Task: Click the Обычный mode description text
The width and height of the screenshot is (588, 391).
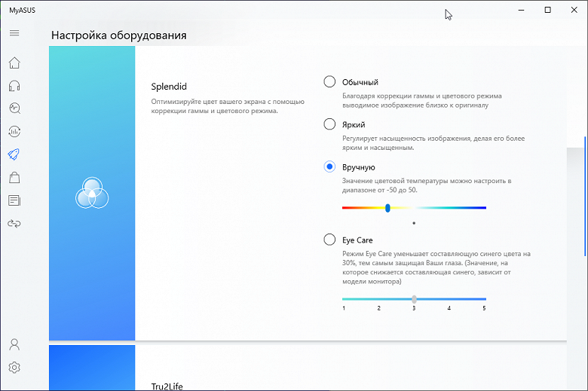Action: pos(422,100)
